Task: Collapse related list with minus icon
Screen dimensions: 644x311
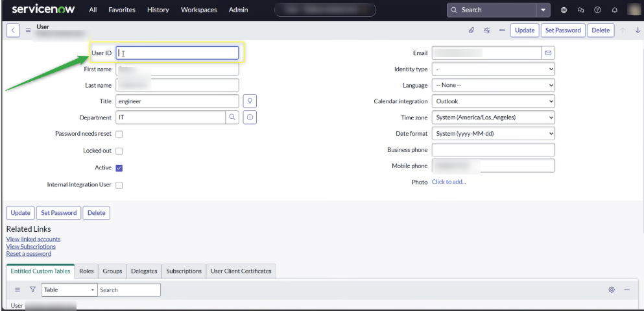Action: 626,290
